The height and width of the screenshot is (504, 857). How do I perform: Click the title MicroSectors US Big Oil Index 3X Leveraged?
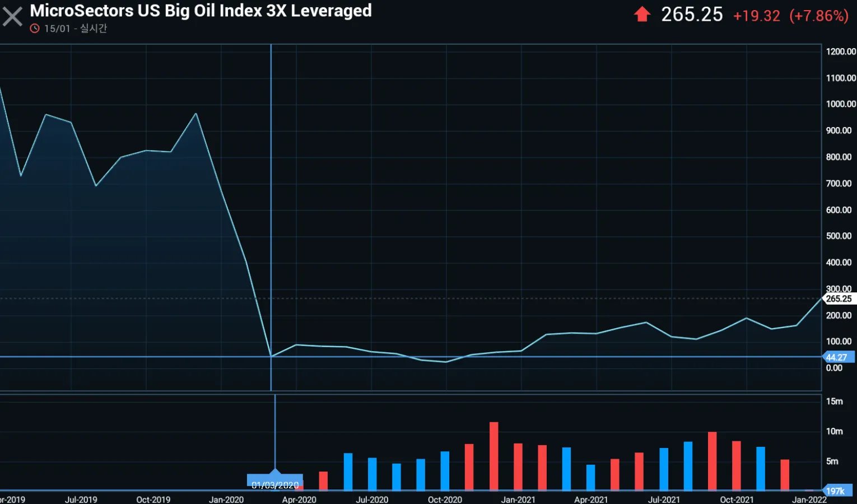tap(201, 11)
